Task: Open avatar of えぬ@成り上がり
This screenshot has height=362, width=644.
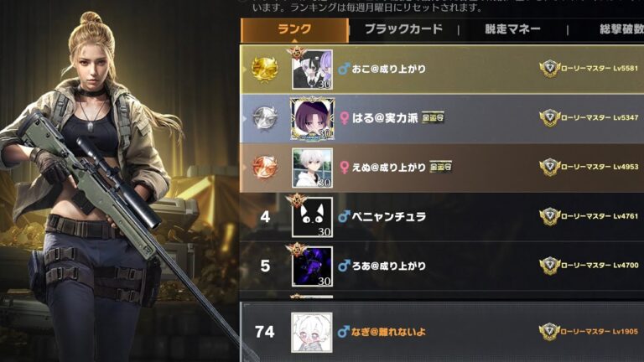Action: (x=312, y=168)
